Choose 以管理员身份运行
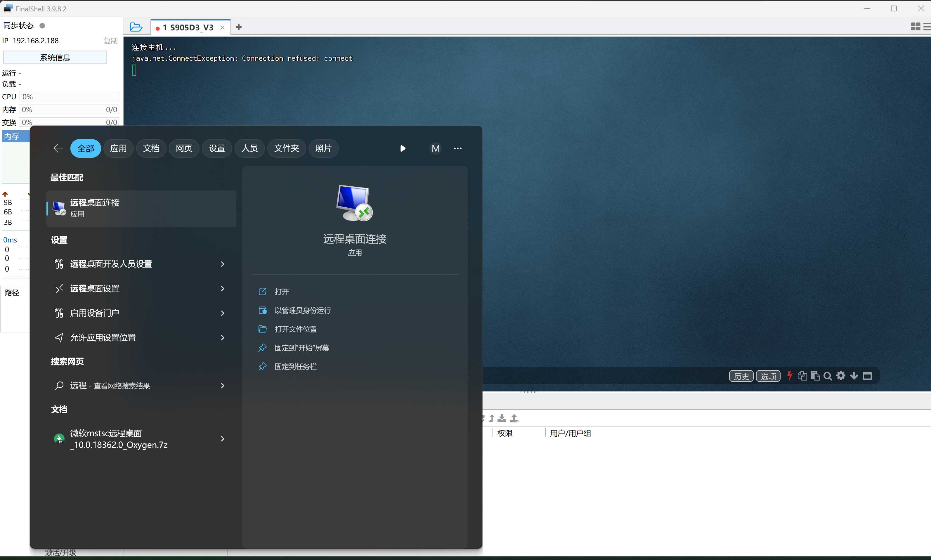 [303, 311]
